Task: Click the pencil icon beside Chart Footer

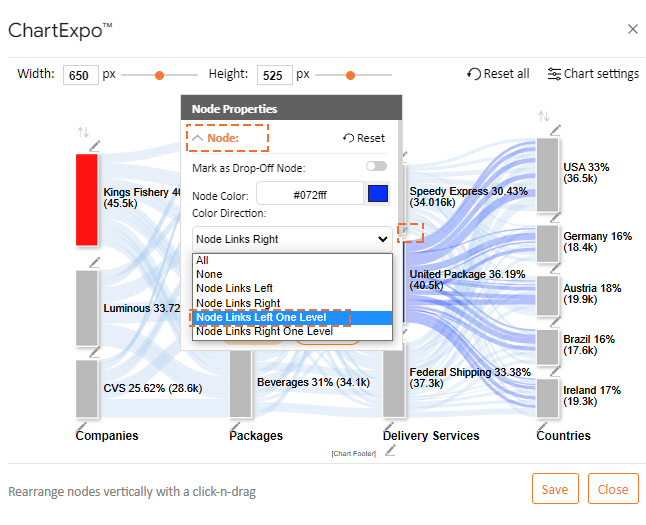Action: (x=390, y=451)
